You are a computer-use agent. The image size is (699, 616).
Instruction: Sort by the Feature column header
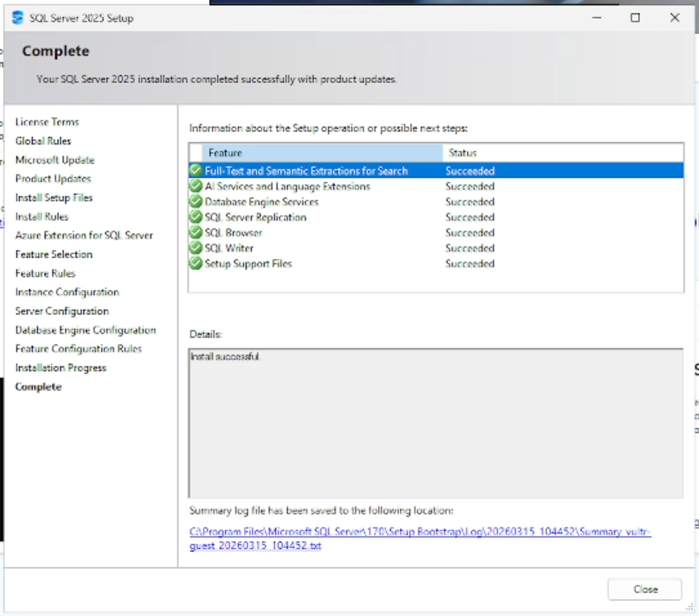(322, 153)
